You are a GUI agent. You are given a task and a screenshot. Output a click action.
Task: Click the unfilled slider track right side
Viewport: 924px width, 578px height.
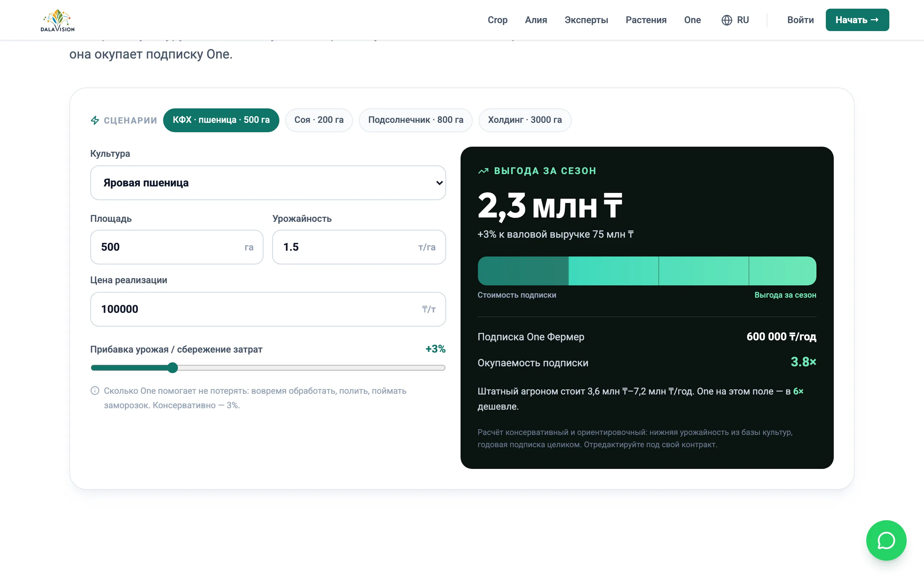(x=311, y=368)
